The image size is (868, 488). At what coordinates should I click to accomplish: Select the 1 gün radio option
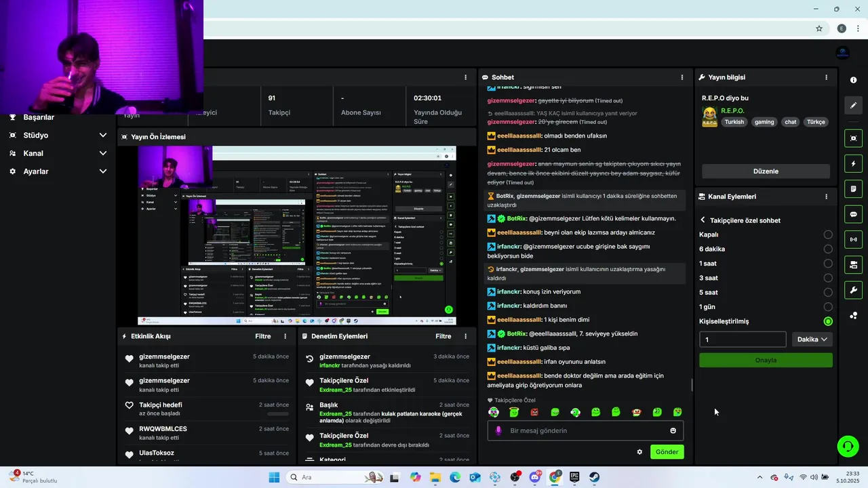(x=828, y=307)
